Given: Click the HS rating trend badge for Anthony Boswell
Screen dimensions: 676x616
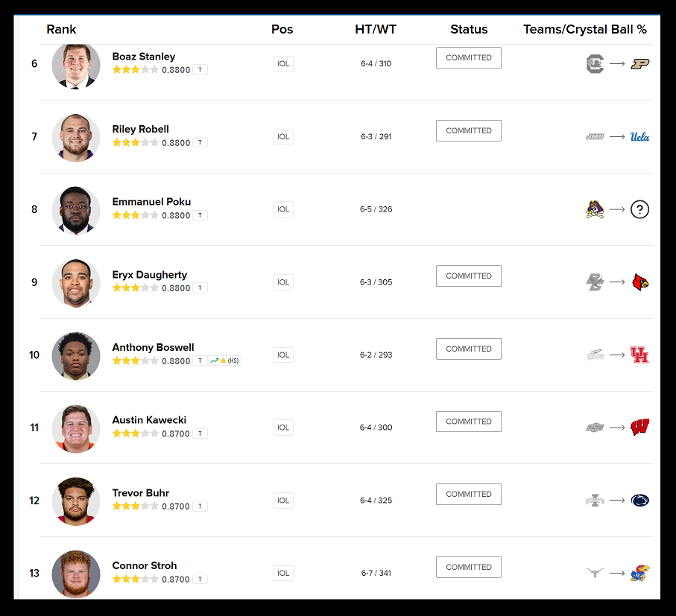Looking at the screenshot, I should (224, 361).
